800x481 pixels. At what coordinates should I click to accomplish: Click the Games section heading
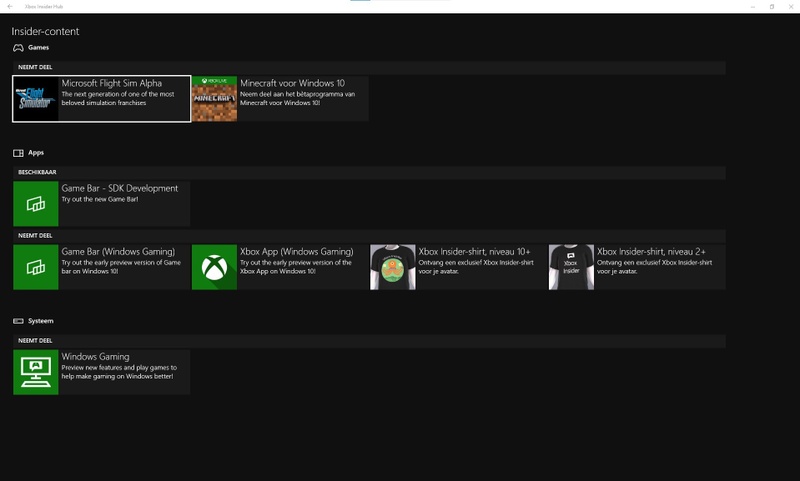38,47
